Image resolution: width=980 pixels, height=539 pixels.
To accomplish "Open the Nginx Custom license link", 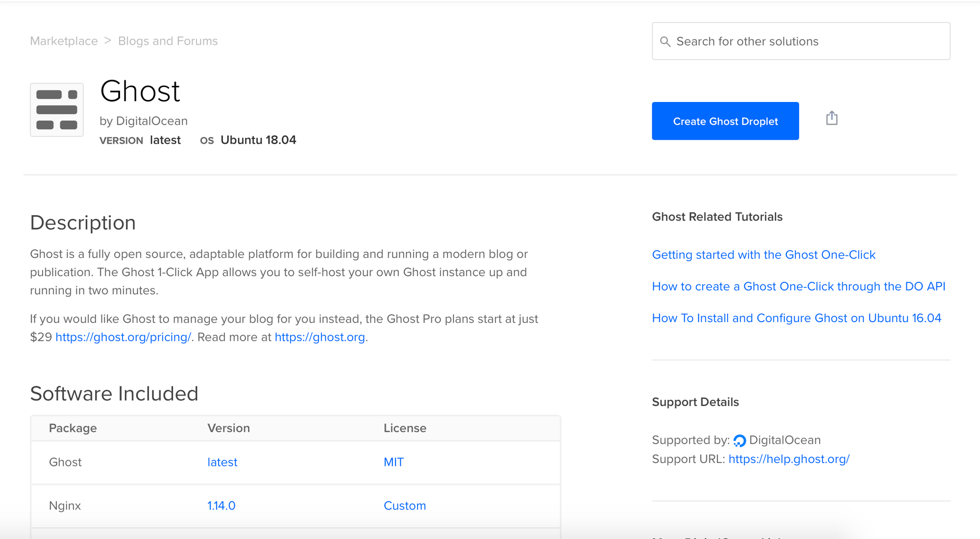I will (404, 506).
